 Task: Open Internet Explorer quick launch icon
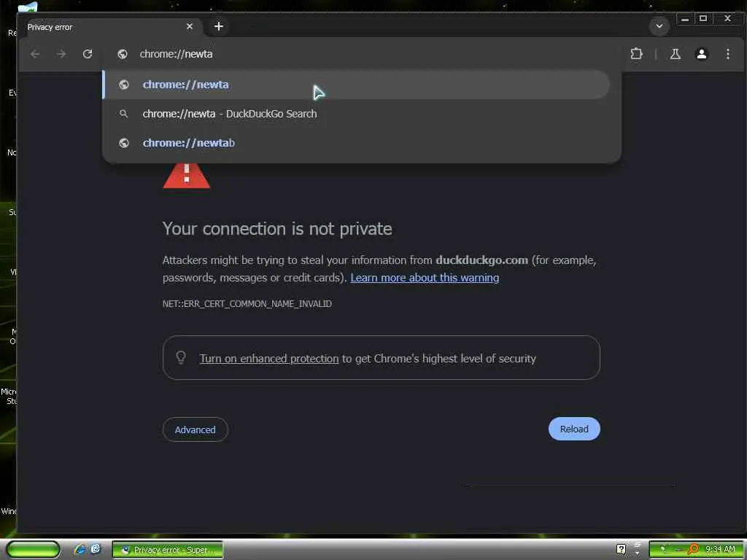click(x=80, y=550)
